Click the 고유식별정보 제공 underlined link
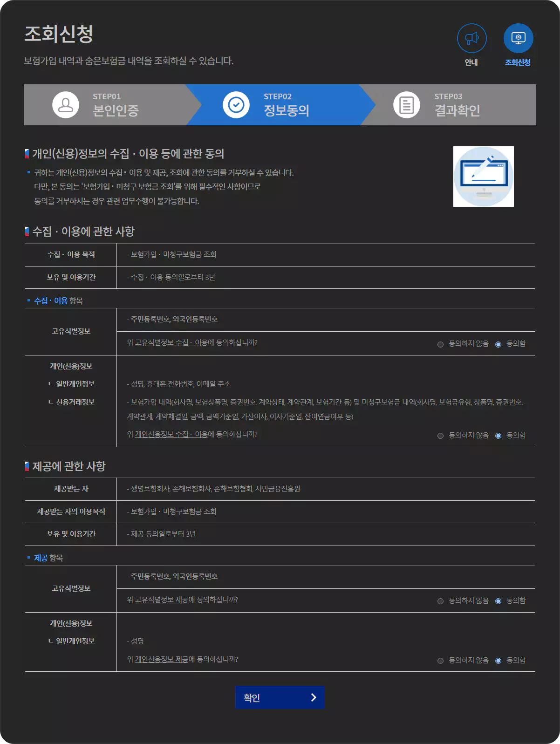This screenshot has width=560, height=744. coord(161,600)
